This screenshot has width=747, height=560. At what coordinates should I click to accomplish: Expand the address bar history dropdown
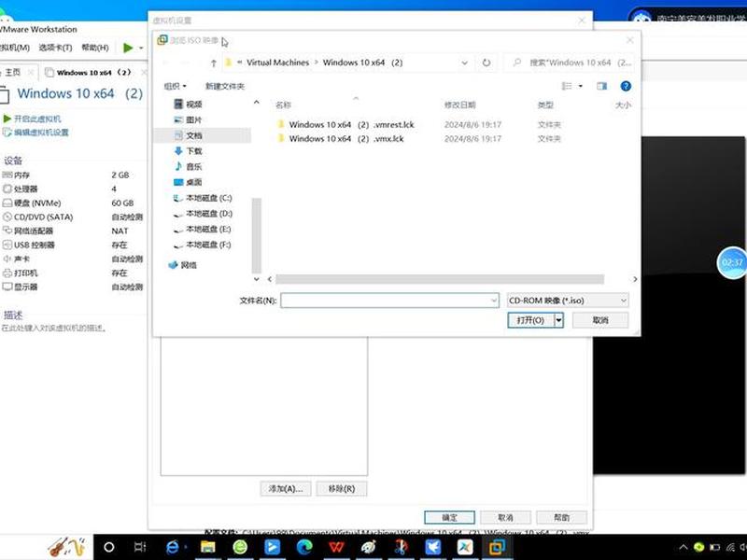[x=464, y=63]
